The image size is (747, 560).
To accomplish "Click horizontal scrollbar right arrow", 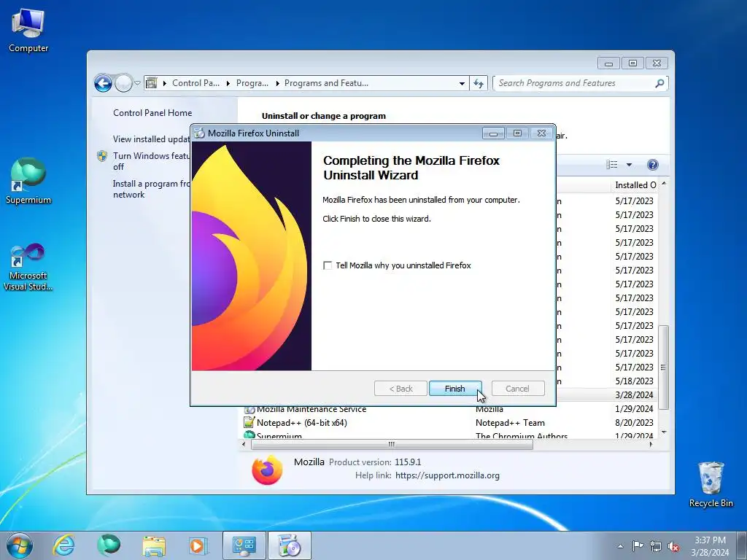I will 651,444.
